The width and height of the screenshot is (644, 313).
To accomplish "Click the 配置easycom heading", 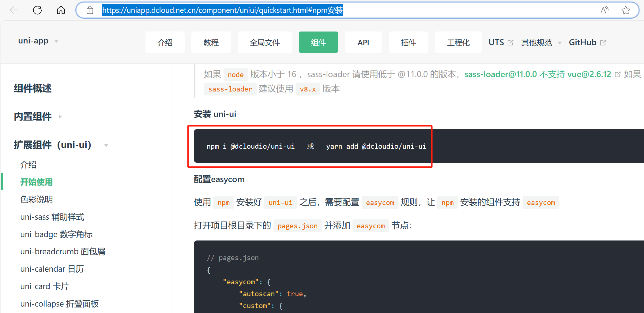I will click(x=219, y=179).
